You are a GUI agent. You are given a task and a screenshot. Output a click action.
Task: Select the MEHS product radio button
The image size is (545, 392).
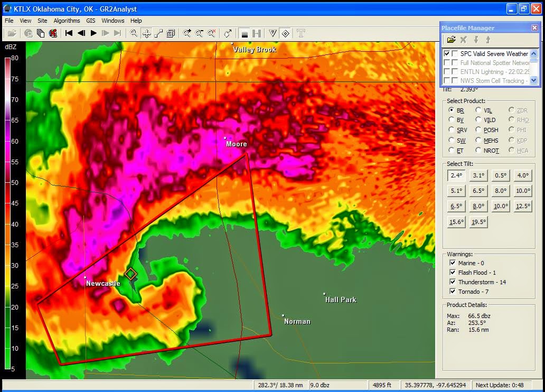(478, 140)
